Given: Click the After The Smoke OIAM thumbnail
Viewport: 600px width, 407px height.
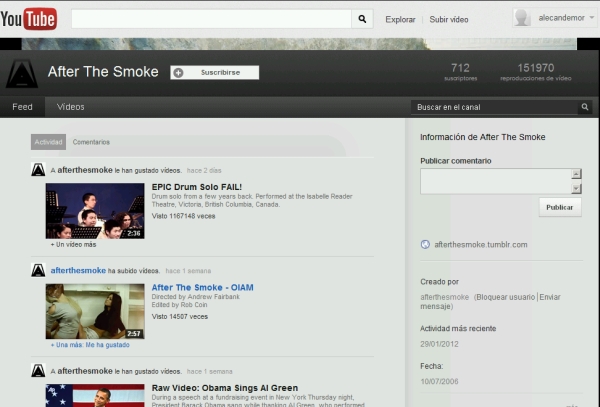Looking at the screenshot, I should [95, 311].
